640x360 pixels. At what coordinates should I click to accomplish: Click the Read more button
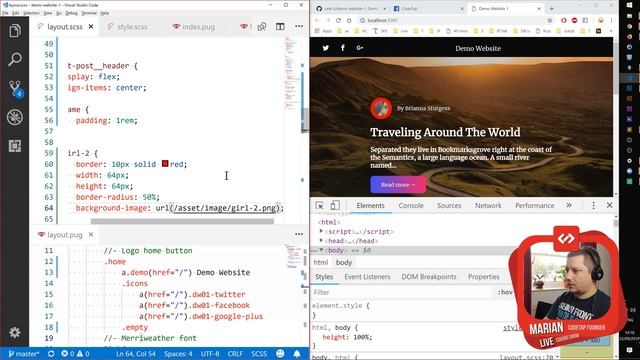tap(398, 184)
